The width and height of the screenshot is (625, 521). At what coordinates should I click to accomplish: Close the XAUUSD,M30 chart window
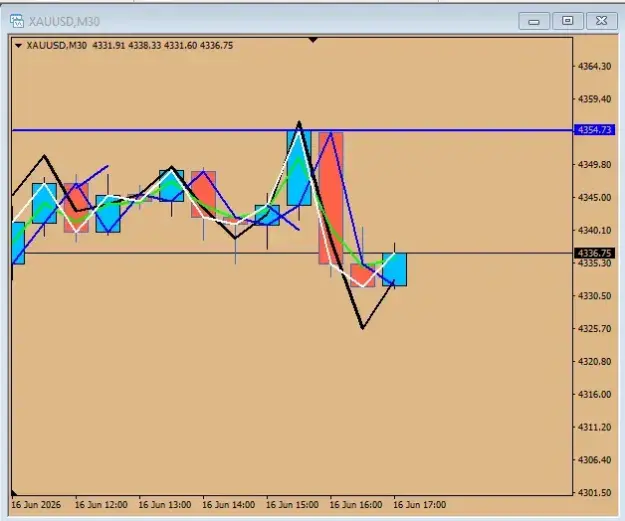(601, 21)
